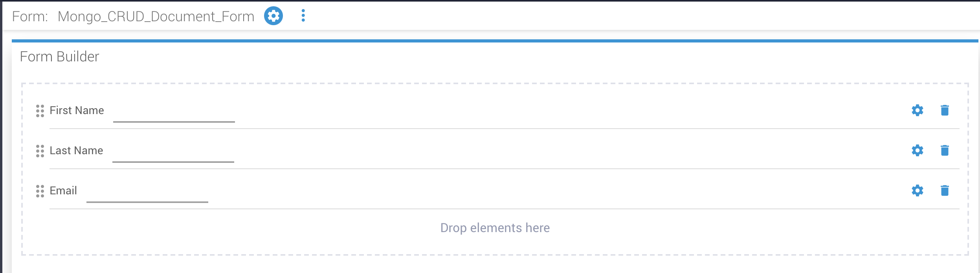980x273 pixels.
Task: Open settings for the Email field
Action: 918,191
